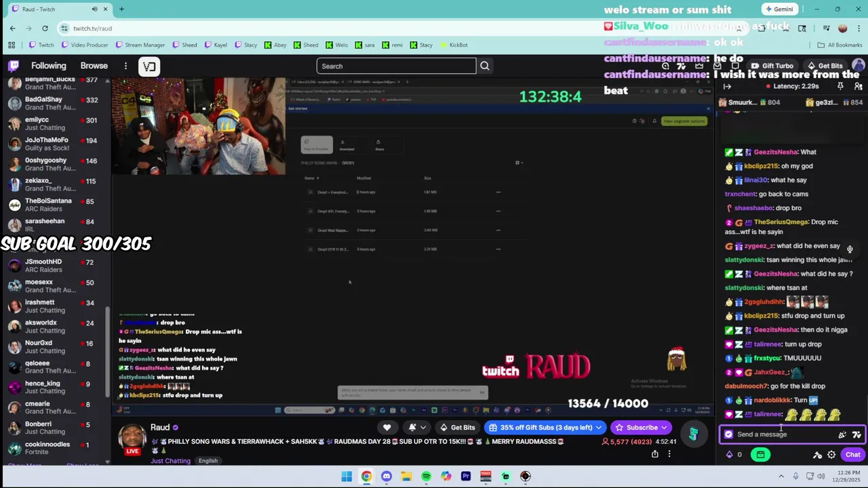
Task: Click the Just Chatting category link
Action: tap(170, 461)
